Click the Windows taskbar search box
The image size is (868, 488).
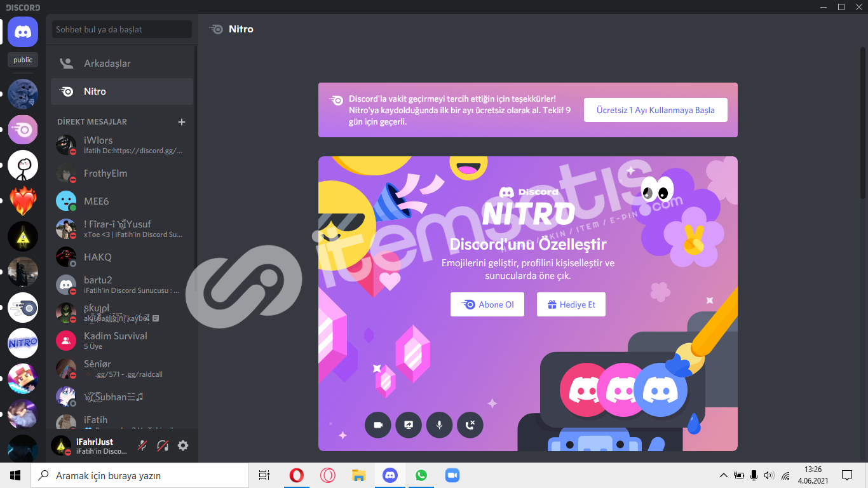(x=140, y=475)
